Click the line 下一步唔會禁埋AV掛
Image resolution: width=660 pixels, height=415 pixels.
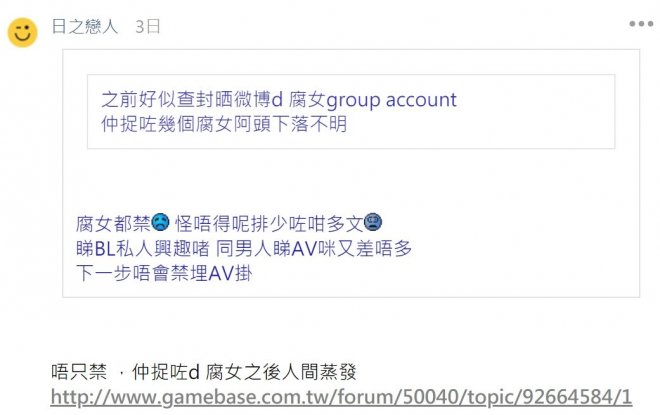164,273
